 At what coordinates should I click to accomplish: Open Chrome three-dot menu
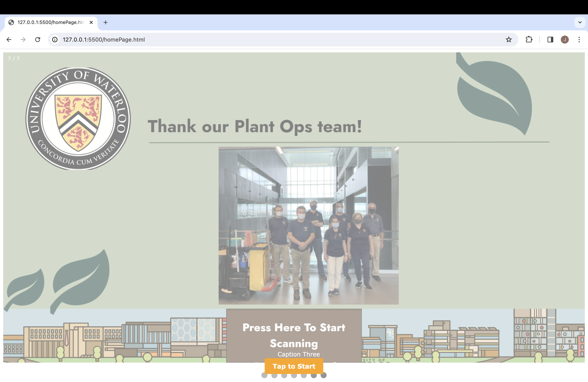[579, 40]
